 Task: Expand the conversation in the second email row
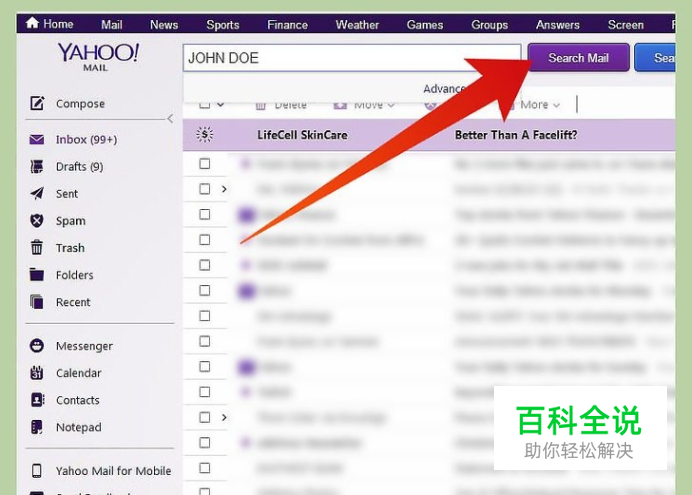(x=224, y=189)
